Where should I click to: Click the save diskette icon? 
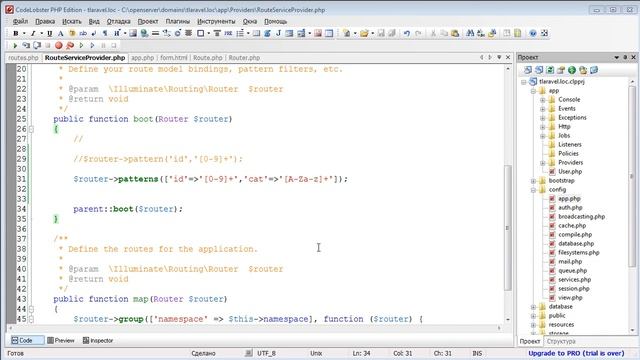click(x=381, y=33)
